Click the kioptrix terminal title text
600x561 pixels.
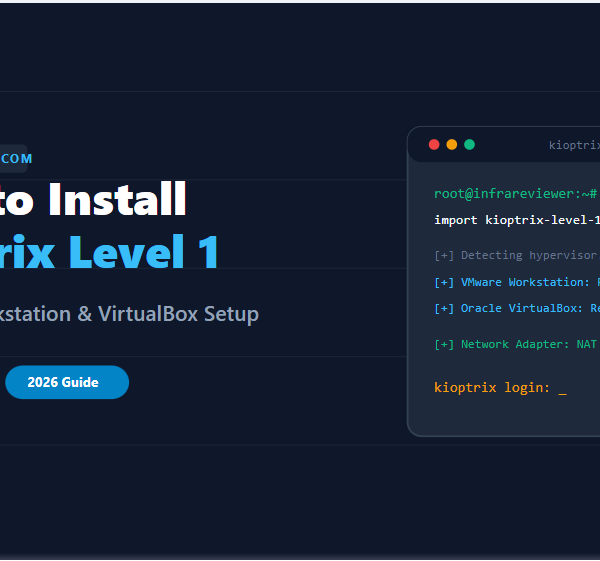pos(574,145)
